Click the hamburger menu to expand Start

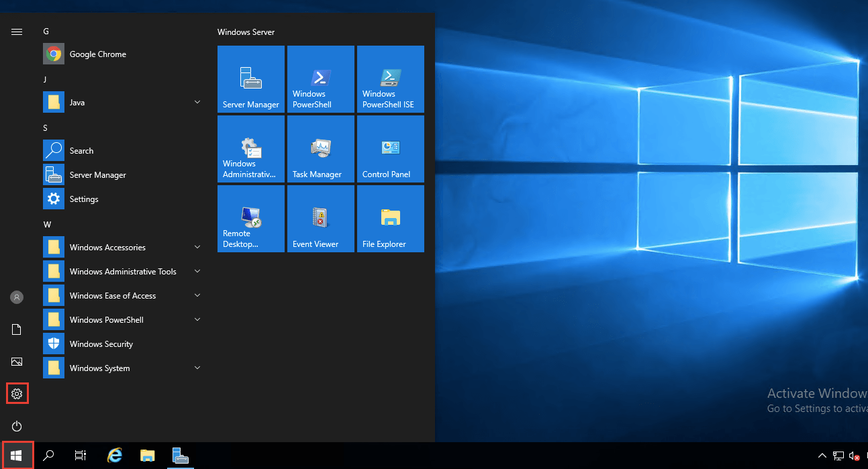[17, 32]
